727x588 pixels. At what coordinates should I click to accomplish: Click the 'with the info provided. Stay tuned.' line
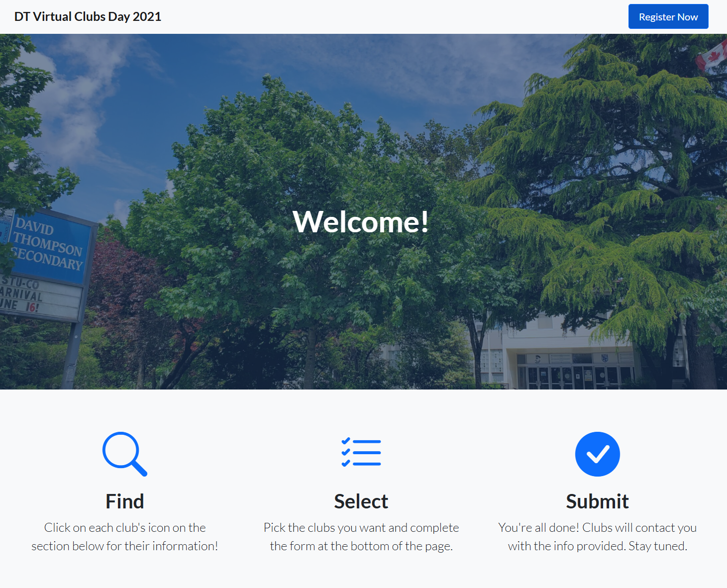click(598, 546)
